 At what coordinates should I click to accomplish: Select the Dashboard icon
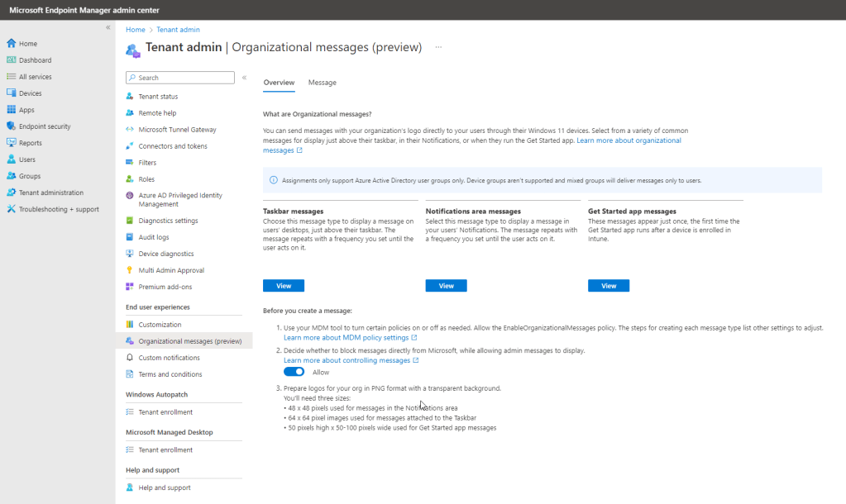[10, 59]
